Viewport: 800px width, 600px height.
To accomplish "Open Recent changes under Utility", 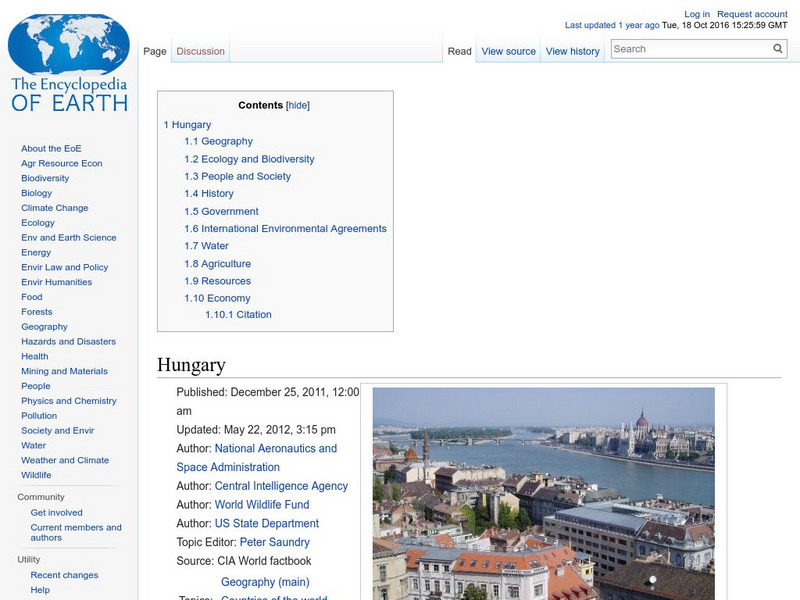I will click(62, 575).
